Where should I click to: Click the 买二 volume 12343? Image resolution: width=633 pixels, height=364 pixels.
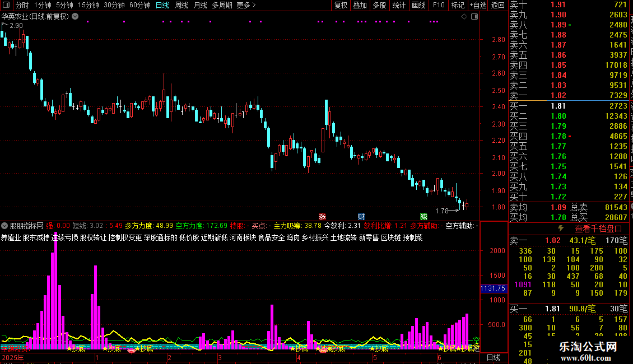coord(616,116)
